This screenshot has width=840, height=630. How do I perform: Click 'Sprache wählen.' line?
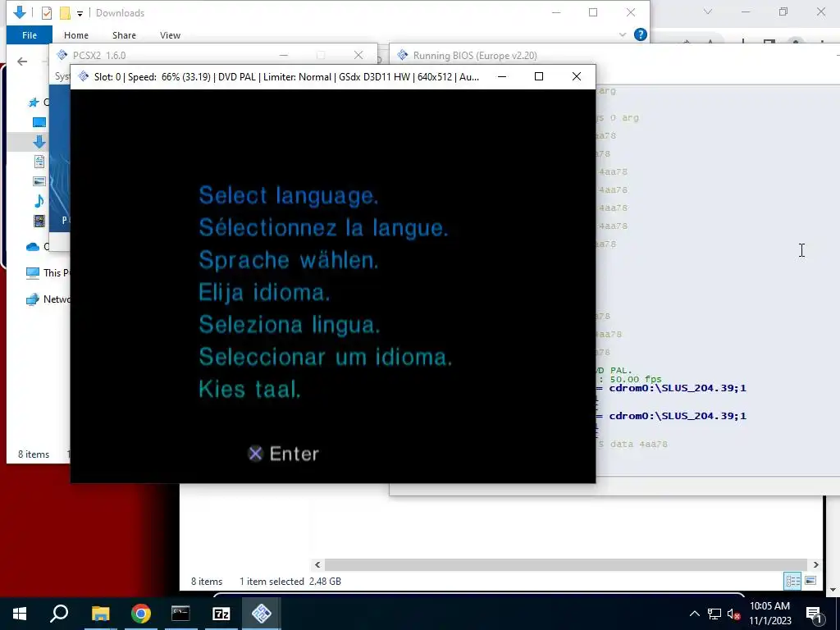tap(289, 260)
